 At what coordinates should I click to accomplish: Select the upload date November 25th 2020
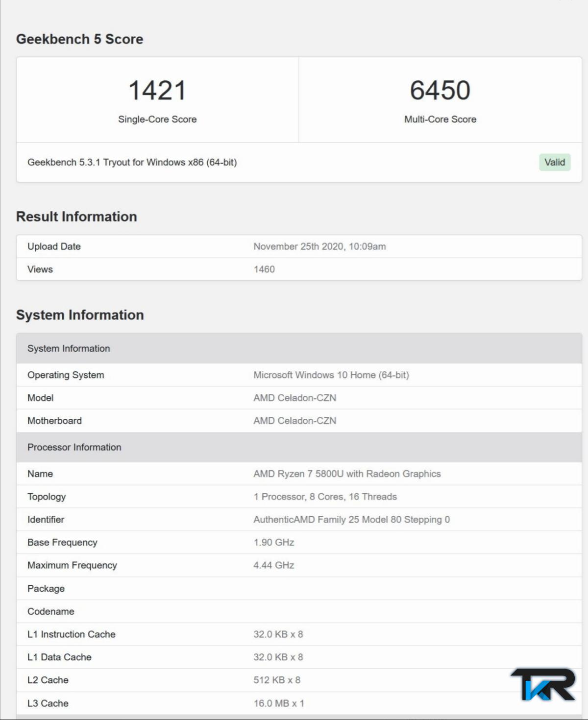point(319,246)
